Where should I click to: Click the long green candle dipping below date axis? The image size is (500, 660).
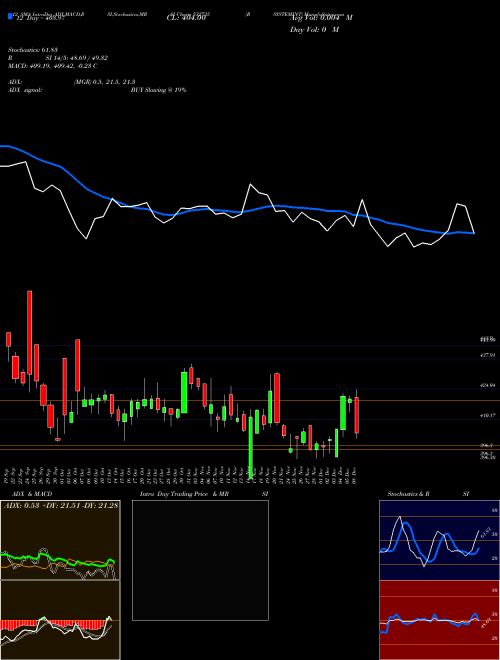point(251,447)
